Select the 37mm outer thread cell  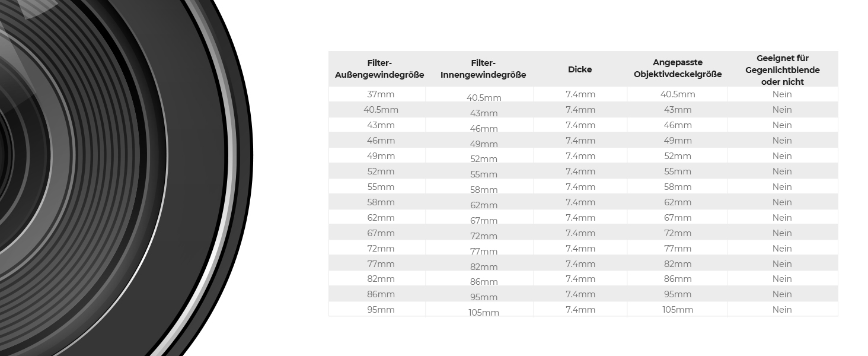pos(381,94)
